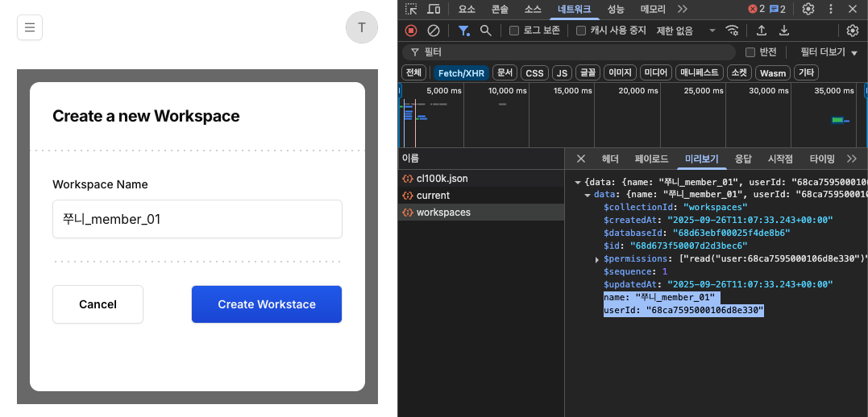Show the error count badge
Image resolution: width=868 pixels, height=417 pixels.
(756, 9)
